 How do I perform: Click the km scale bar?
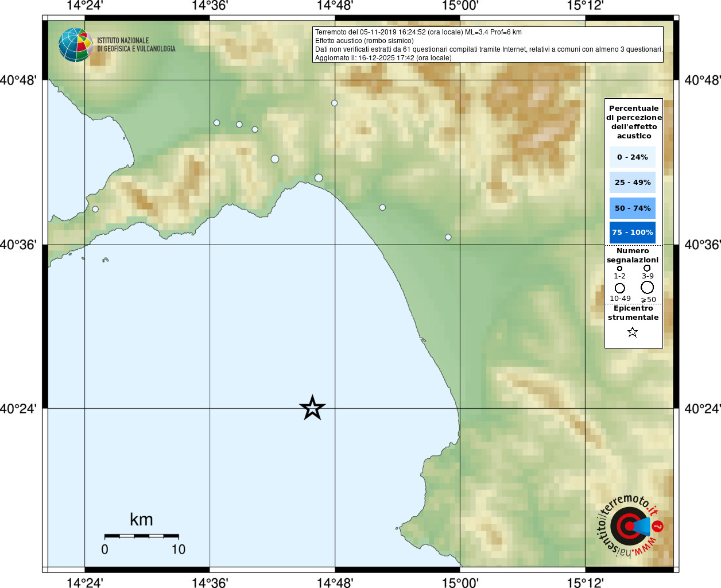[141, 536]
